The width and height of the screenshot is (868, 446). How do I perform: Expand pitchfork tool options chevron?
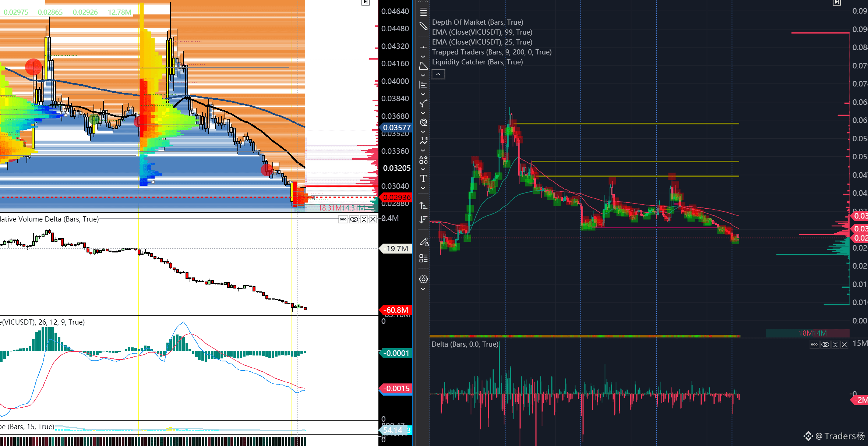point(423,113)
